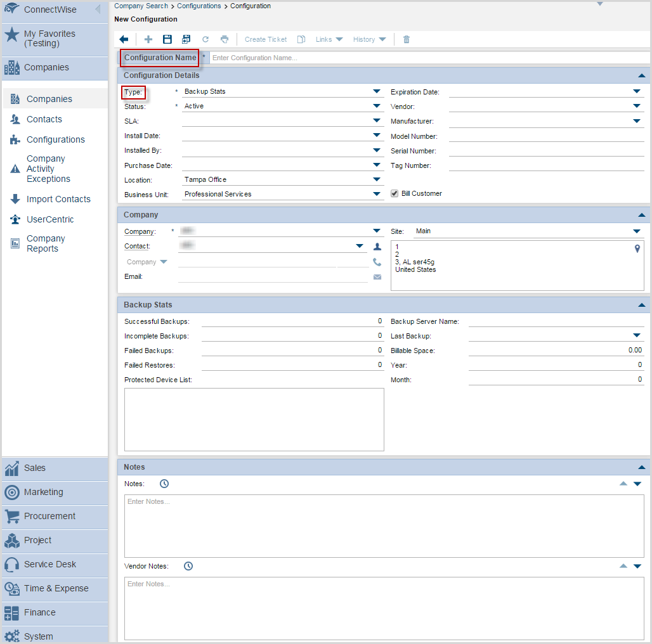Open the Service Desk module
Screen dimensions: 652x644
(50, 564)
